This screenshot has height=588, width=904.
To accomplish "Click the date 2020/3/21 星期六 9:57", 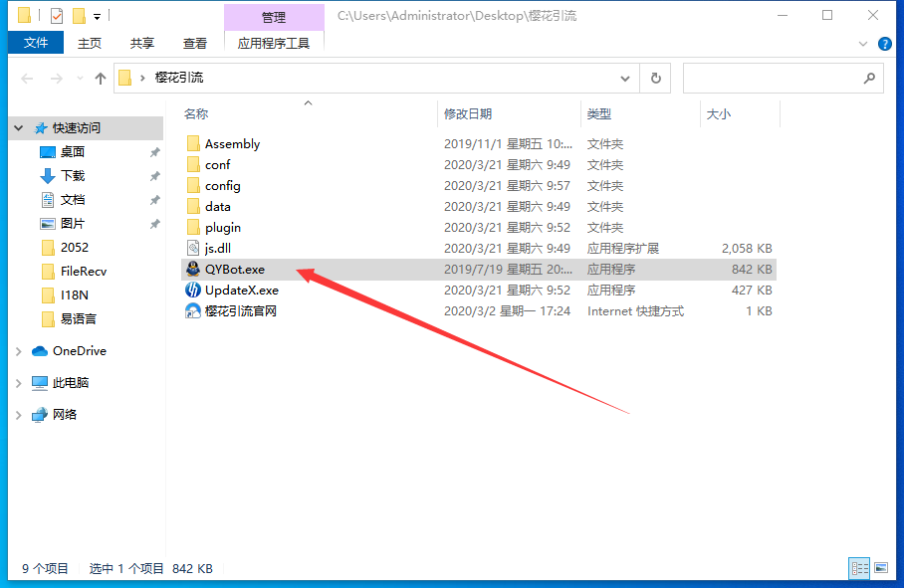I will point(507,185).
